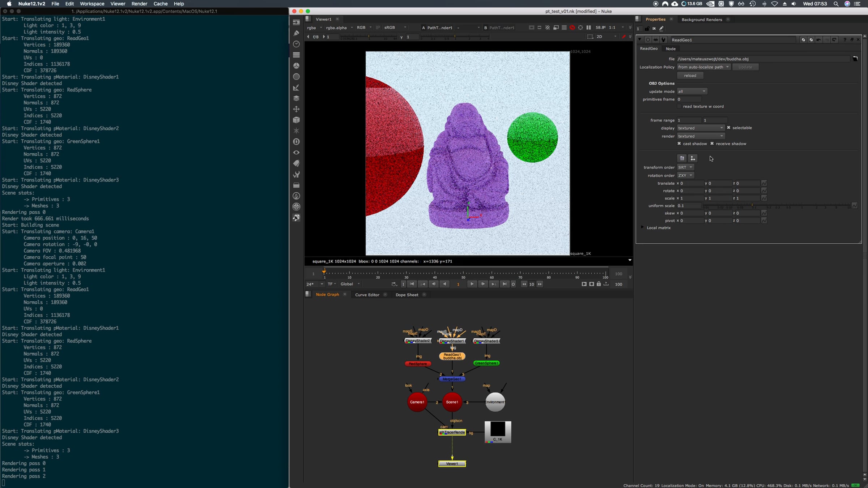Click the viewer pause updating icon
Viewport: 868px width, 488px height.
[588, 27]
